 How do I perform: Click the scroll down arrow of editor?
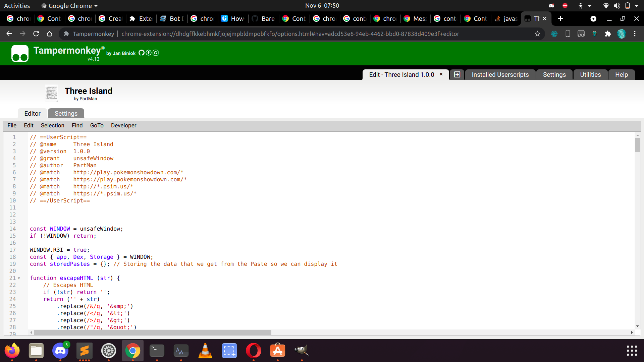click(x=637, y=326)
